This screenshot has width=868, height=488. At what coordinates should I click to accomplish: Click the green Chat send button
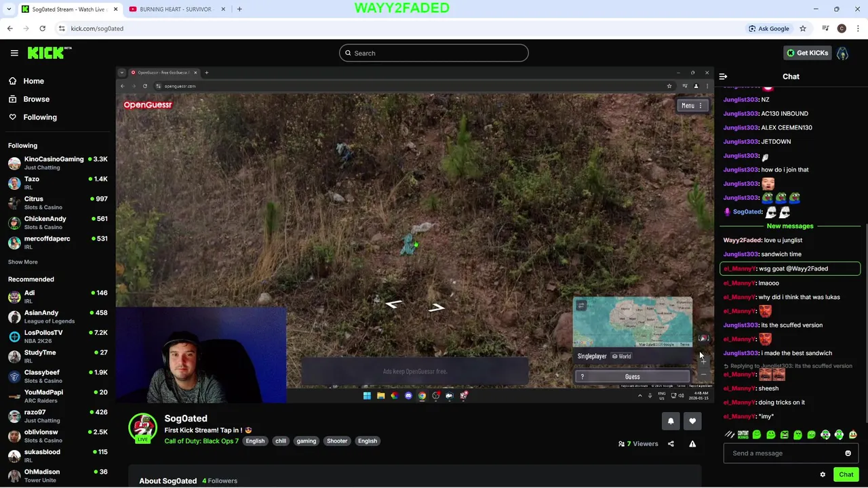846,474
